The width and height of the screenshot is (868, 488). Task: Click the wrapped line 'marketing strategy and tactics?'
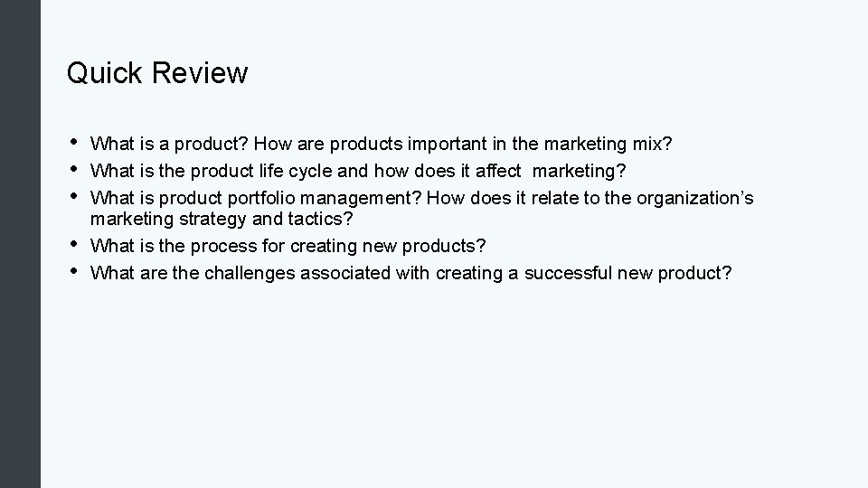click(x=222, y=220)
